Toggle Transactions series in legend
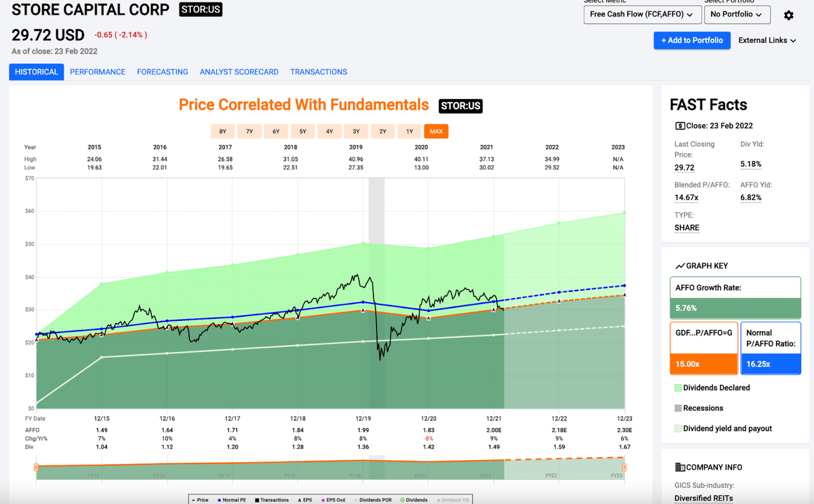The image size is (814, 504). point(272,500)
